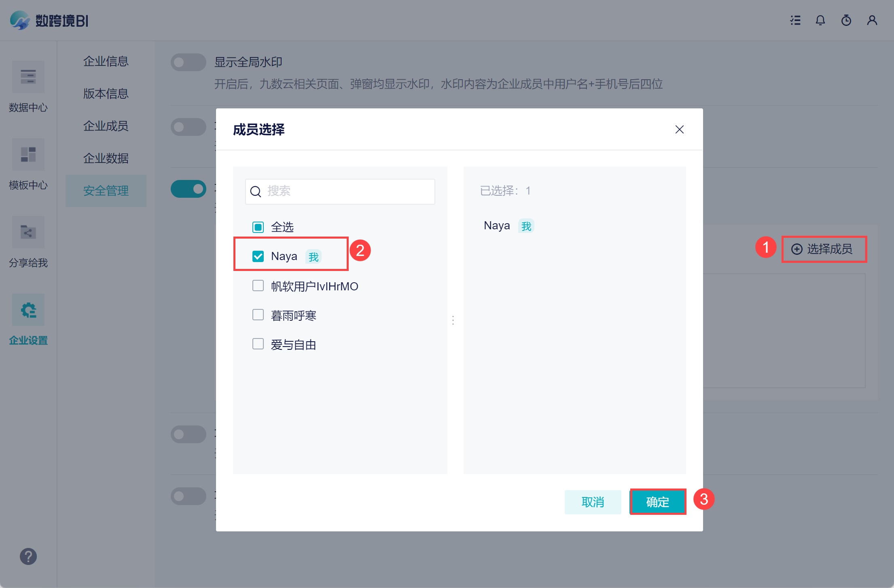Toggle the 全选 checkbox
The height and width of the screenshot is (588, 894).
tap(258, 227)
